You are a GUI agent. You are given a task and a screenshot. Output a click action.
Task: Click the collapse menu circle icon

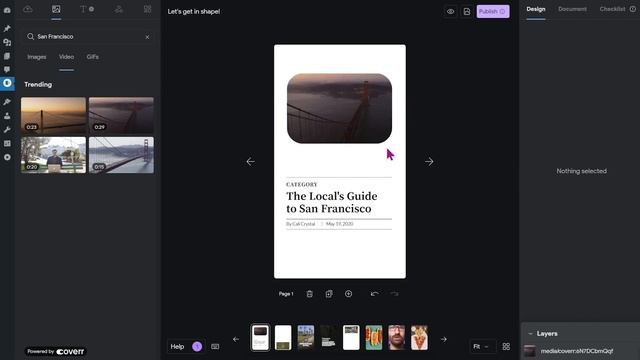coord(7,157)
